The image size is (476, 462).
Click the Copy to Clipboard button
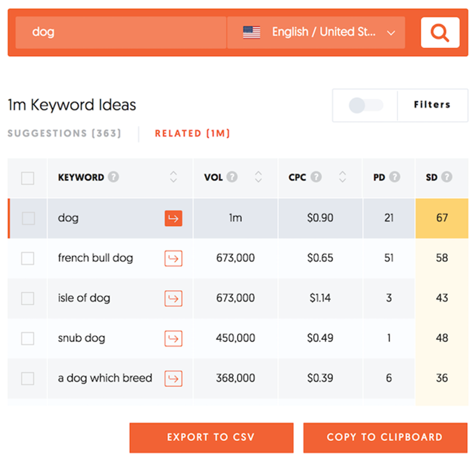pyautogui.click(x=385, y=437)
